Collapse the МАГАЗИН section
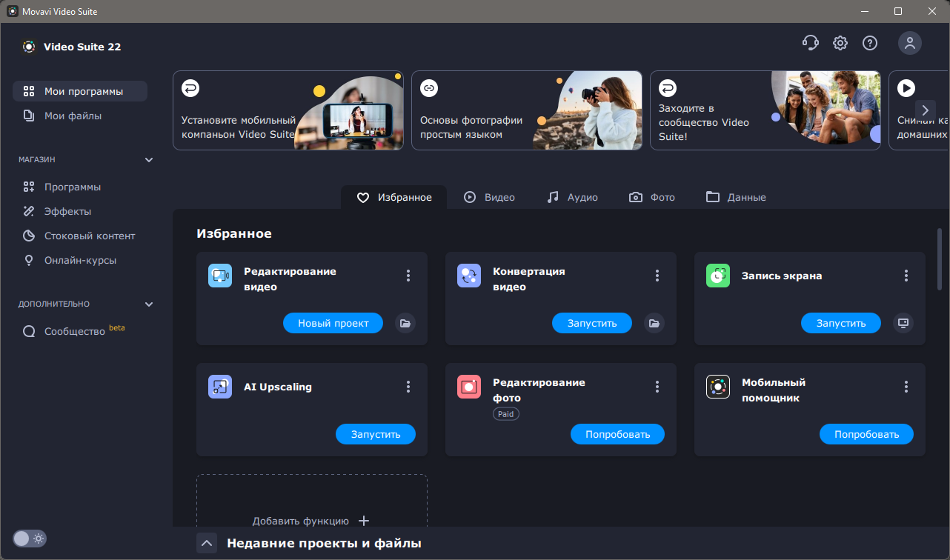The height and width of the screenshot is (560, 950). click(149, 160)
